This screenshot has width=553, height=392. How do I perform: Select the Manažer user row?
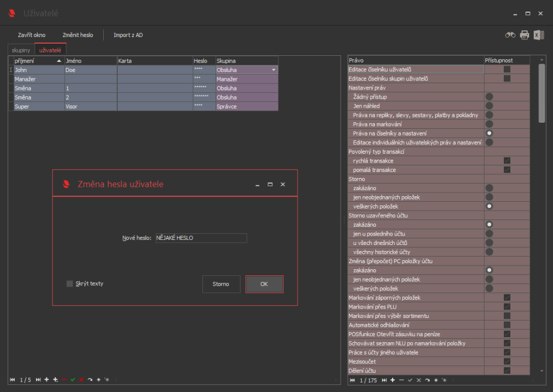(x=143, y=79)
